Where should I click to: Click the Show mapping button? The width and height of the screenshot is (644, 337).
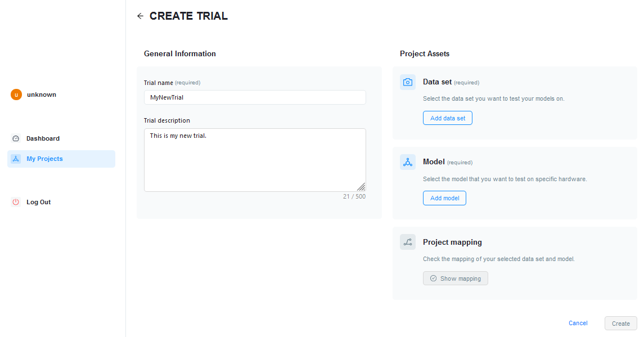(x=456, y=278)
